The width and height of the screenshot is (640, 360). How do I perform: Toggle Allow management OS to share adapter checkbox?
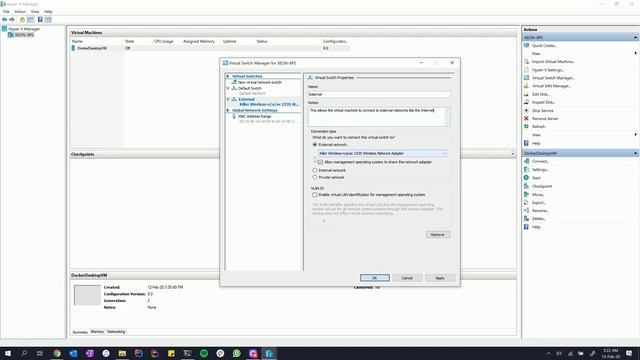pos(320,162)
